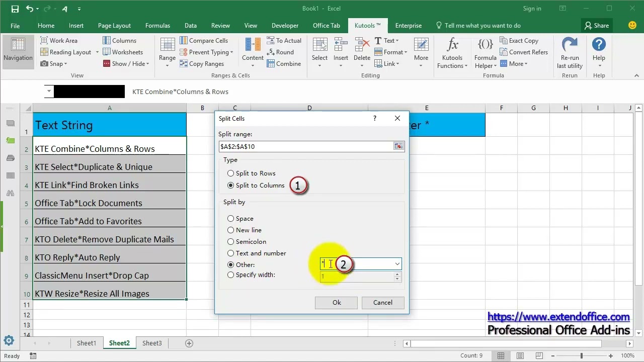Click To Actual
This screenshot has height=362, width=644.
coord(284,41)
